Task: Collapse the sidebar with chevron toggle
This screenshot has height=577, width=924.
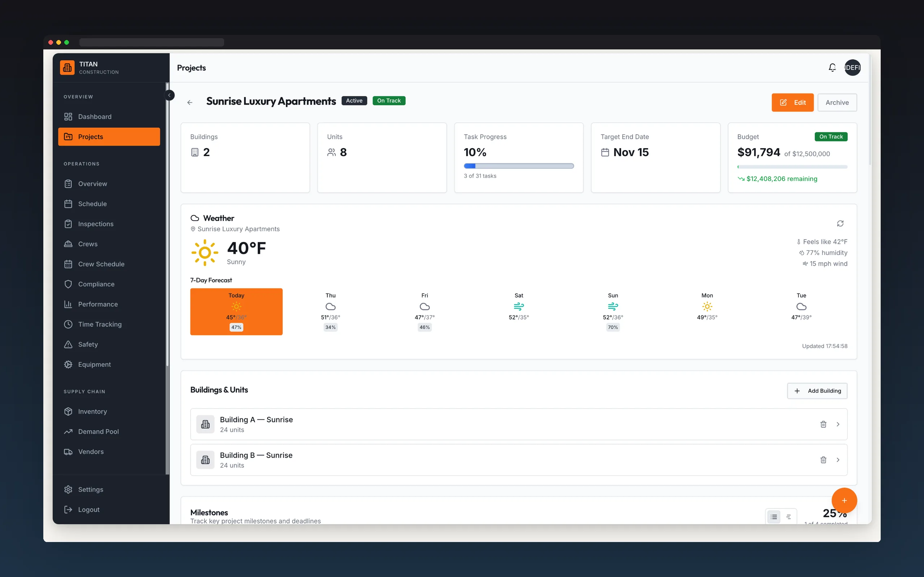Action: [169, 95]
